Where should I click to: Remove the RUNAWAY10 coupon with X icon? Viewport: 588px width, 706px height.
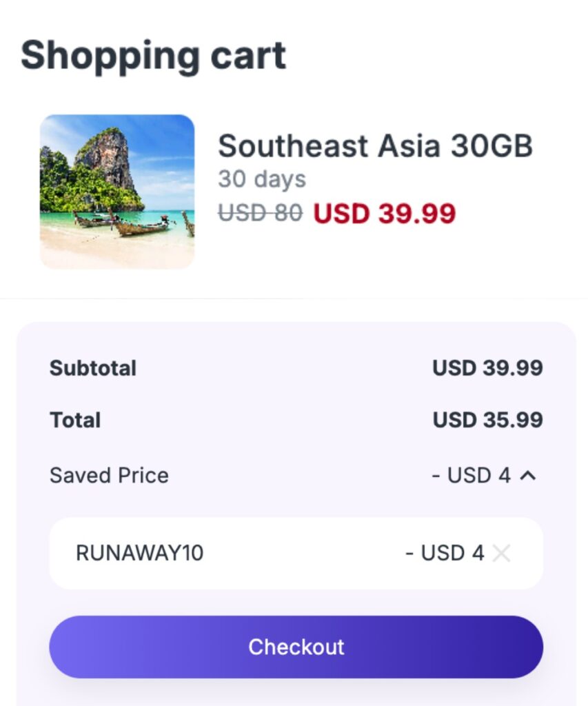(x=501, y=553)
